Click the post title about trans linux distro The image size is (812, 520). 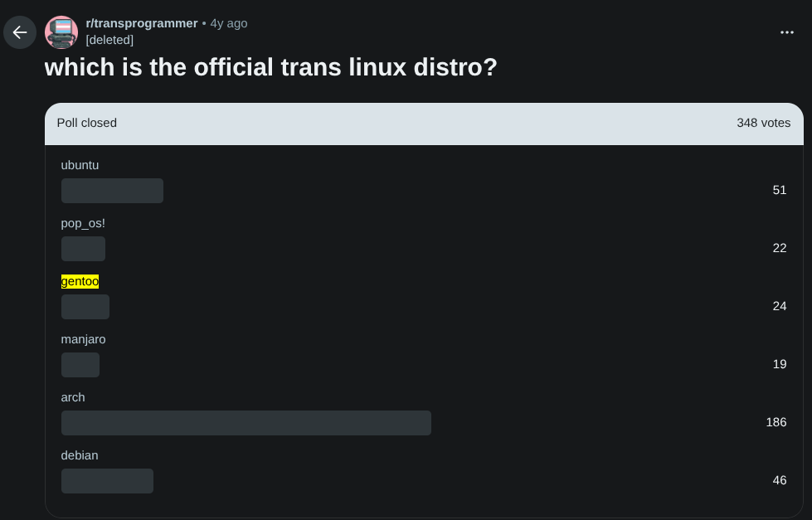point(271,67)
